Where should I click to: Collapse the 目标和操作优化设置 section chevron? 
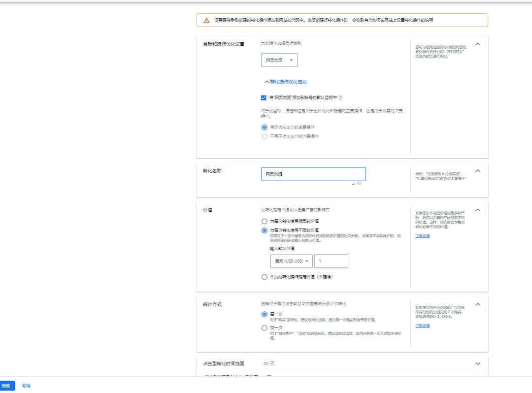coord(478,44)
